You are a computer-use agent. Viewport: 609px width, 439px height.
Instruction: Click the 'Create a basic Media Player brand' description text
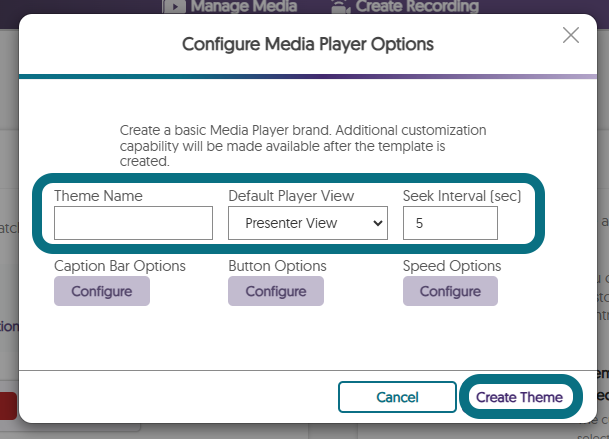point(303,146)
